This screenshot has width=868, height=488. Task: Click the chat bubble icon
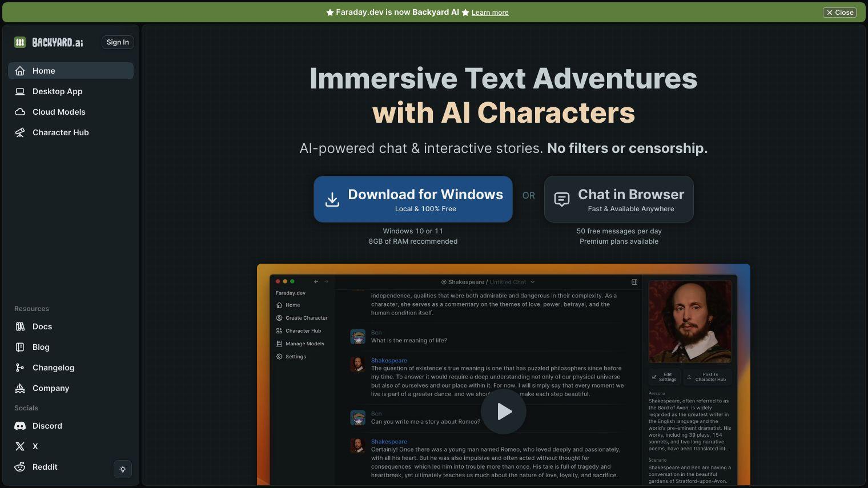pyautogui.click(x=562, y=199)
